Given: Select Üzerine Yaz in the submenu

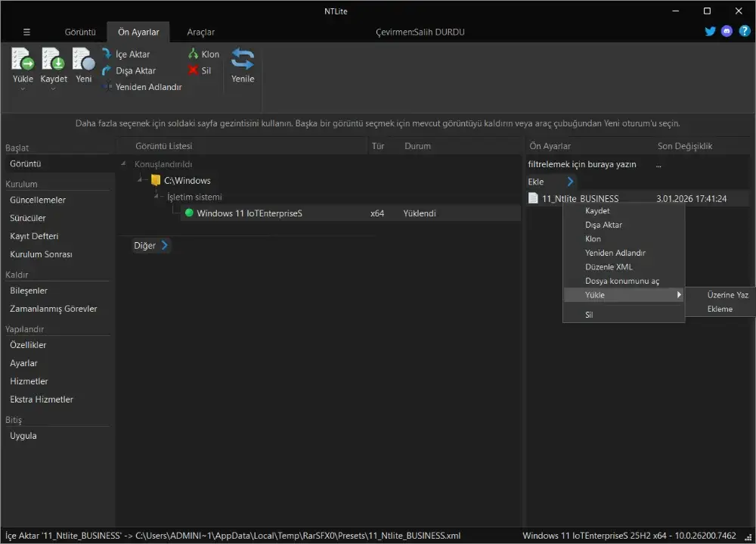Looking at the screenshot, I should click(727, 295).
